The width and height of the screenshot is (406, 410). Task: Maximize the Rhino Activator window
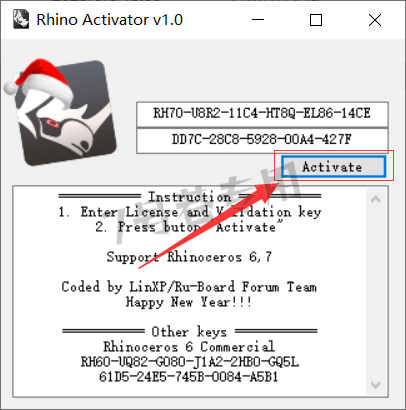coord(316,20)
